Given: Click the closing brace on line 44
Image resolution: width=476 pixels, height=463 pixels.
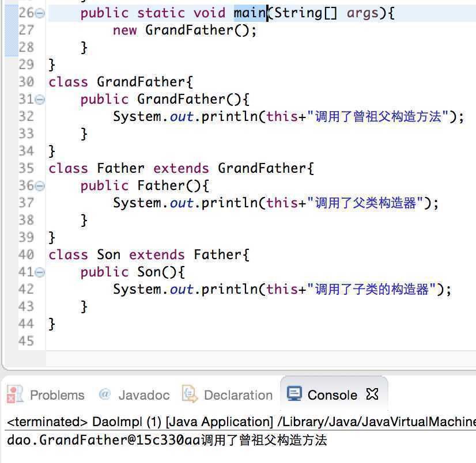Looking at the screenshot, I should coord(52,324).
